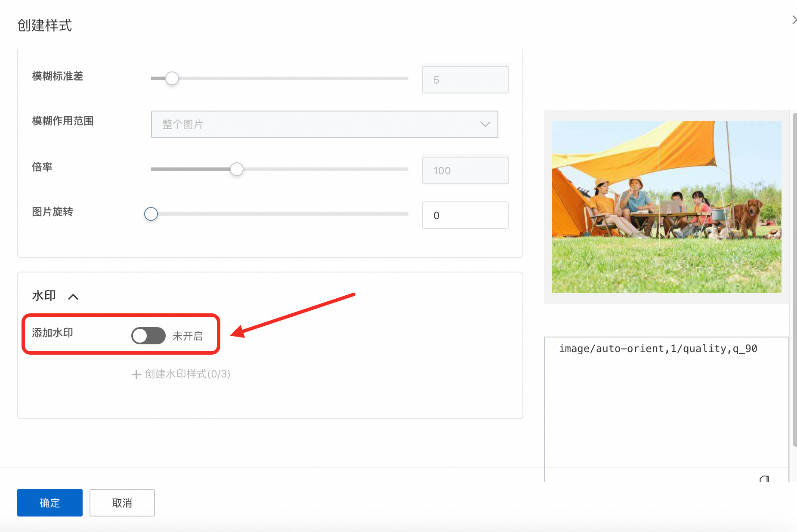Click the image/auto-orient style code text box
The width and height of the screenshot is (797, 532).
(x=666, y=409)
